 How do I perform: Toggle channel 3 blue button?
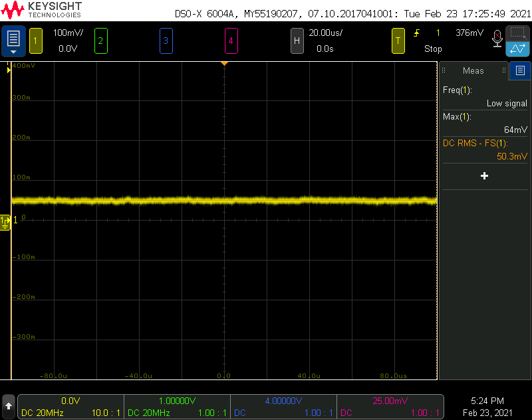pyautogui.click(x=166, y=41)
